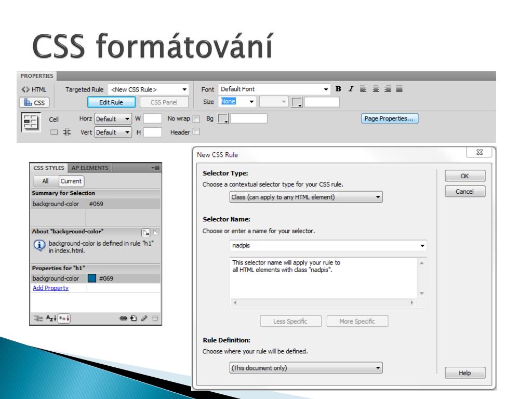Open the Horz alignment dropdown
The image size is (532, 399).
113,119
